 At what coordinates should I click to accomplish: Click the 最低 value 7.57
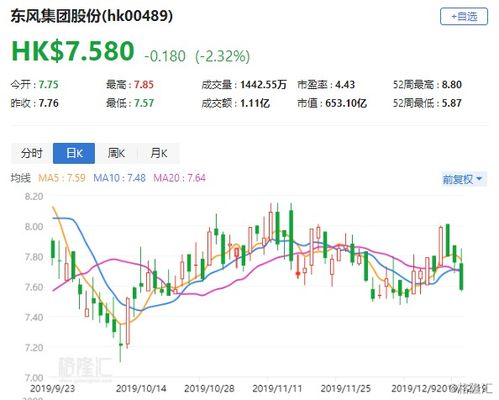(x=144, y=103)
